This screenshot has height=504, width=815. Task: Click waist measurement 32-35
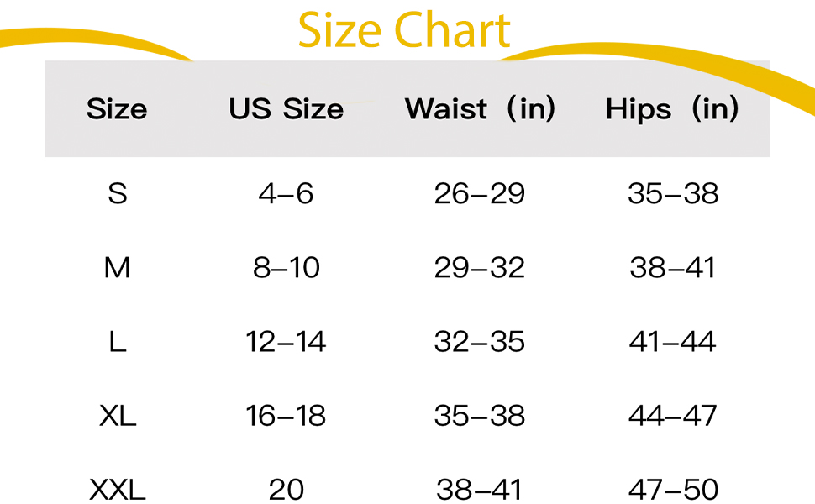(479, 343)
